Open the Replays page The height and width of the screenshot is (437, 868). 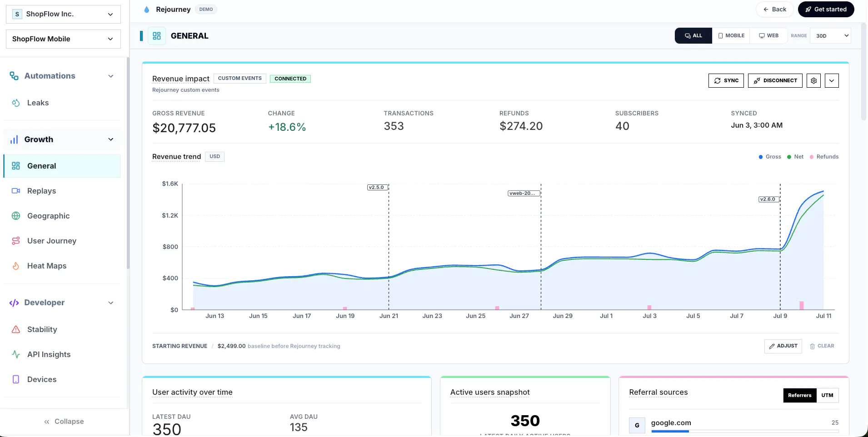(x=62, y=191)
